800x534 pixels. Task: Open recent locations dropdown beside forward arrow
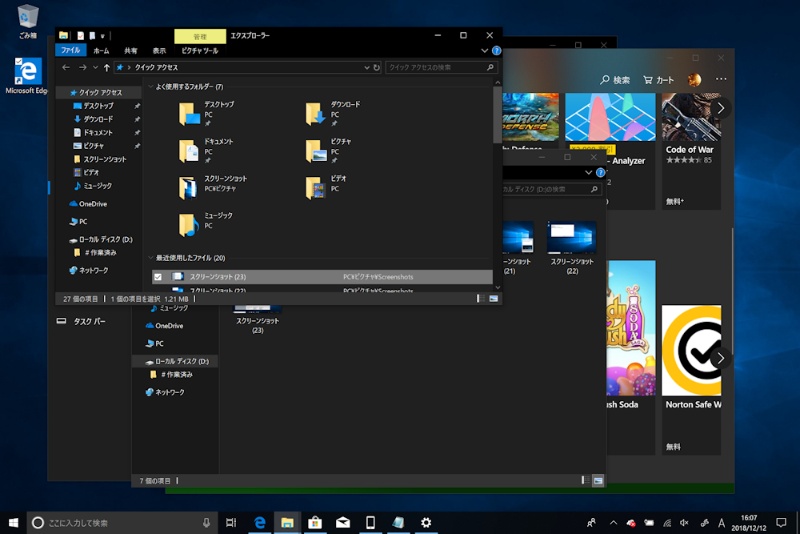point(95,67)
